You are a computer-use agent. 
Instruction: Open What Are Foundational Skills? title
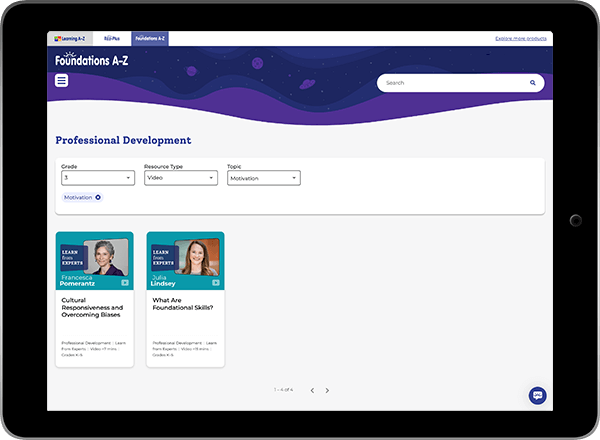coord(183,304)
